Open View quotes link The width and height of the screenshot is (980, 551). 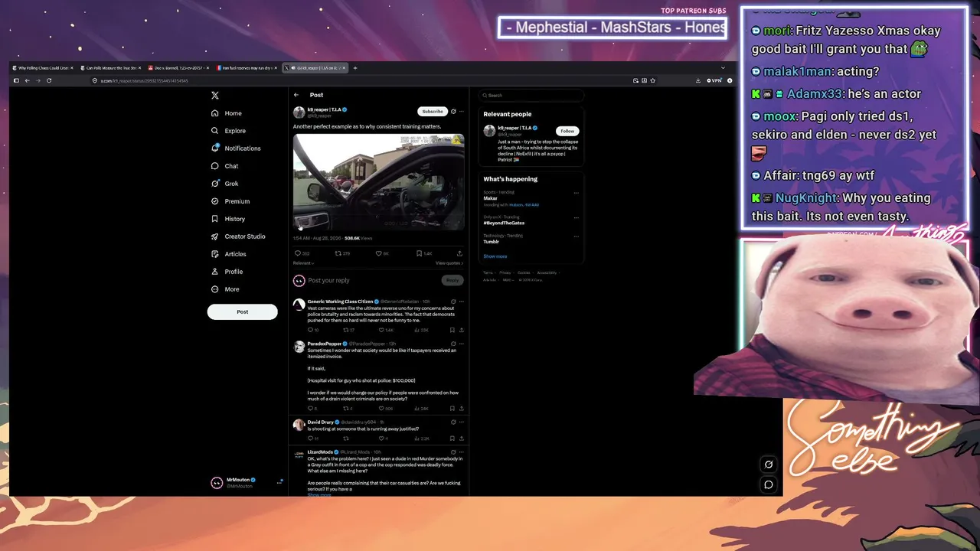449,263
